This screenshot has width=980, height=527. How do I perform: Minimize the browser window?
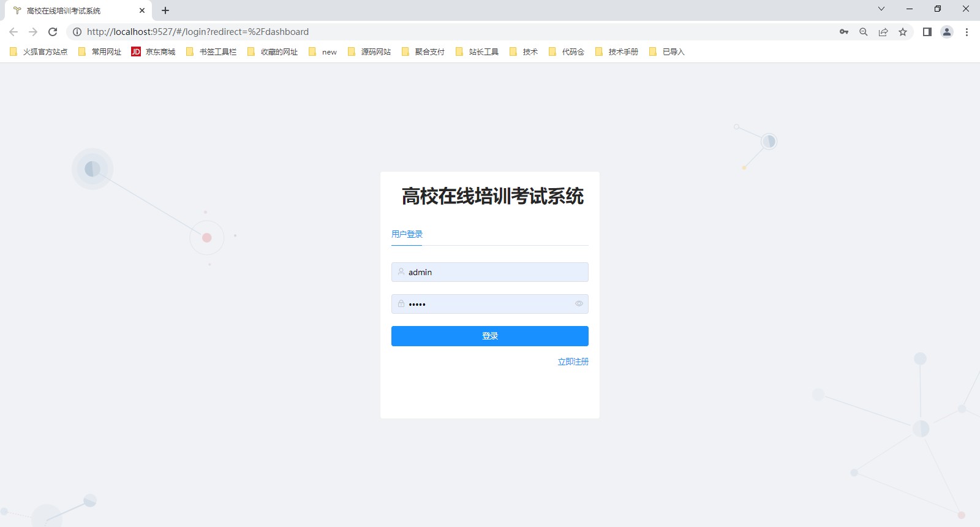coord(910,9)
